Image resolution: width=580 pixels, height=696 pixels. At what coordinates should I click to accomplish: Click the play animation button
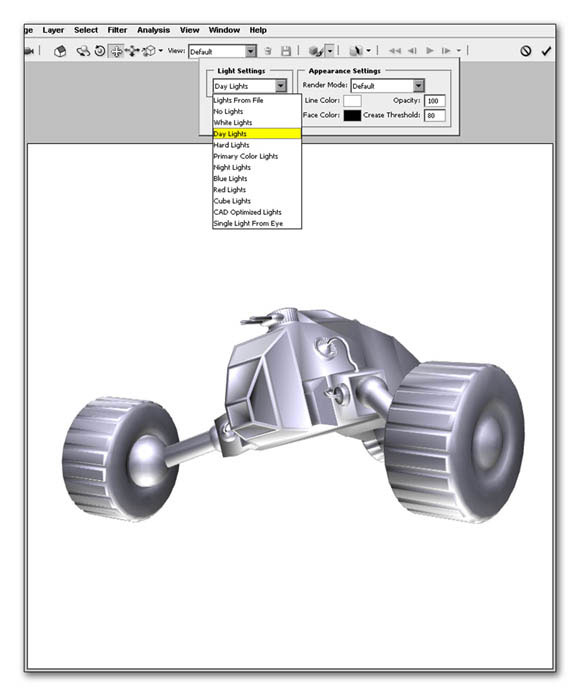[430, 51]
